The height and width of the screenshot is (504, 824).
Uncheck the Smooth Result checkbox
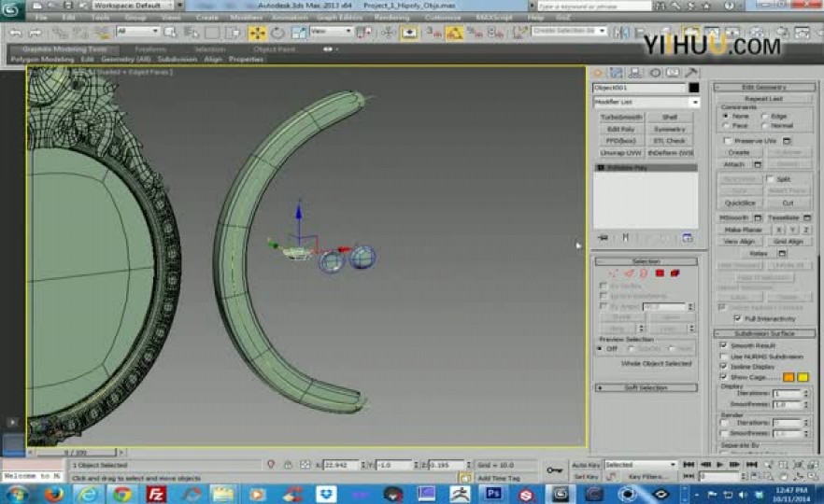point(724,345)
